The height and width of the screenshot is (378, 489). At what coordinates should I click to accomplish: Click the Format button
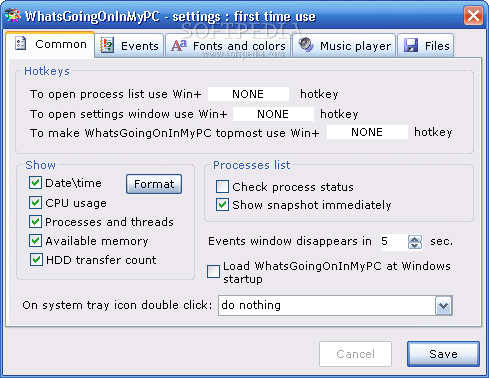click(x=154, y=184)
